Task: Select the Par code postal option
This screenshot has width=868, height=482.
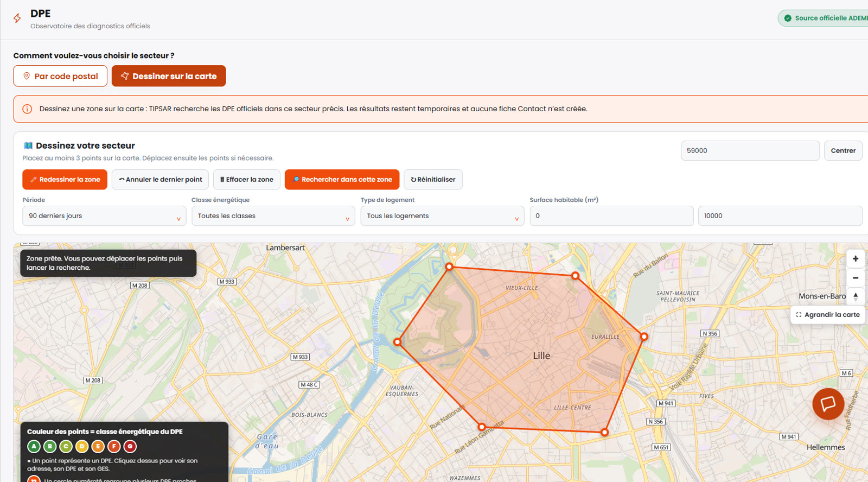Action: click(60, 76)
